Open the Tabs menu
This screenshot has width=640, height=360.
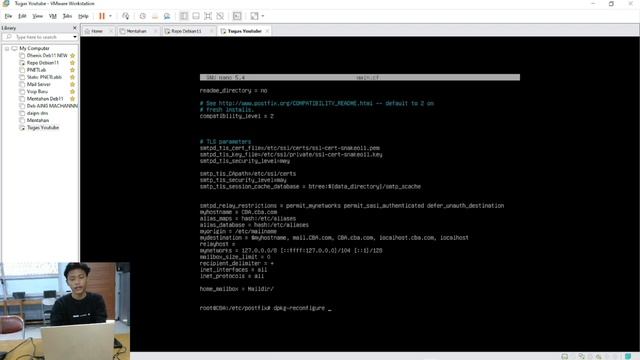coord(67,16)
